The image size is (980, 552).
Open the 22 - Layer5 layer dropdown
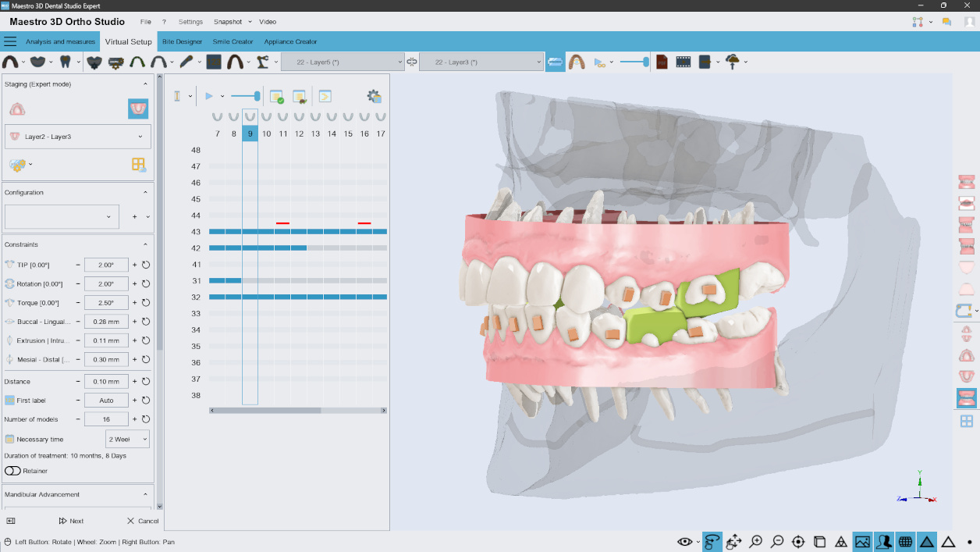pos(342,61)
